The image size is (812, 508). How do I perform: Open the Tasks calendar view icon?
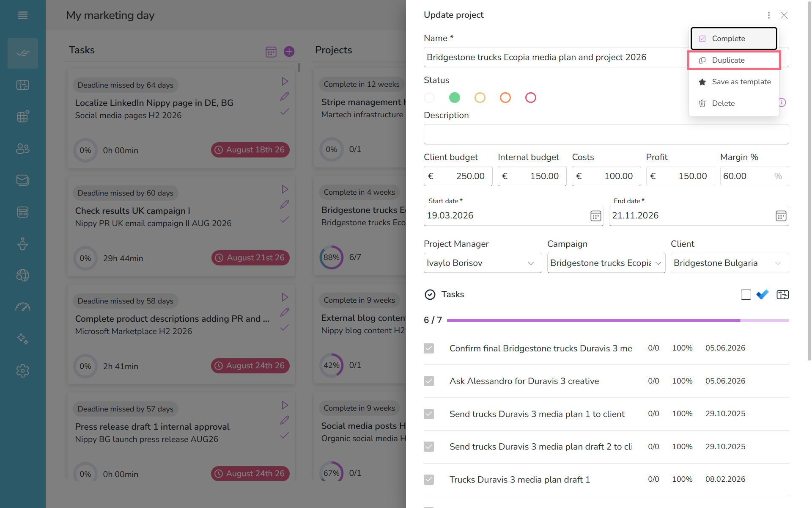[271, 52]
